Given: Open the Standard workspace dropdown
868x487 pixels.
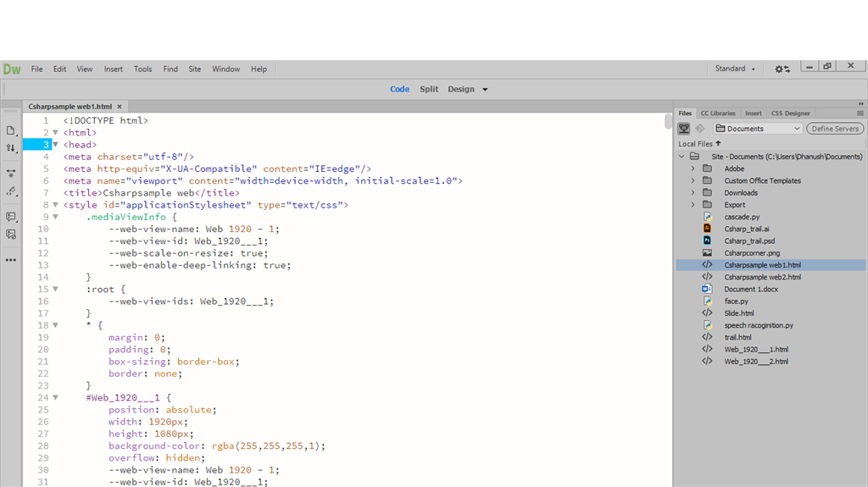Looking at the screenshot, I should coord(735,69).
